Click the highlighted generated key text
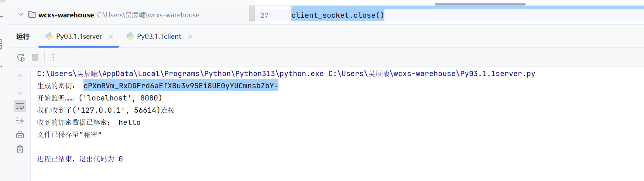Screen dimensions: 644x181 coord(181,86)
